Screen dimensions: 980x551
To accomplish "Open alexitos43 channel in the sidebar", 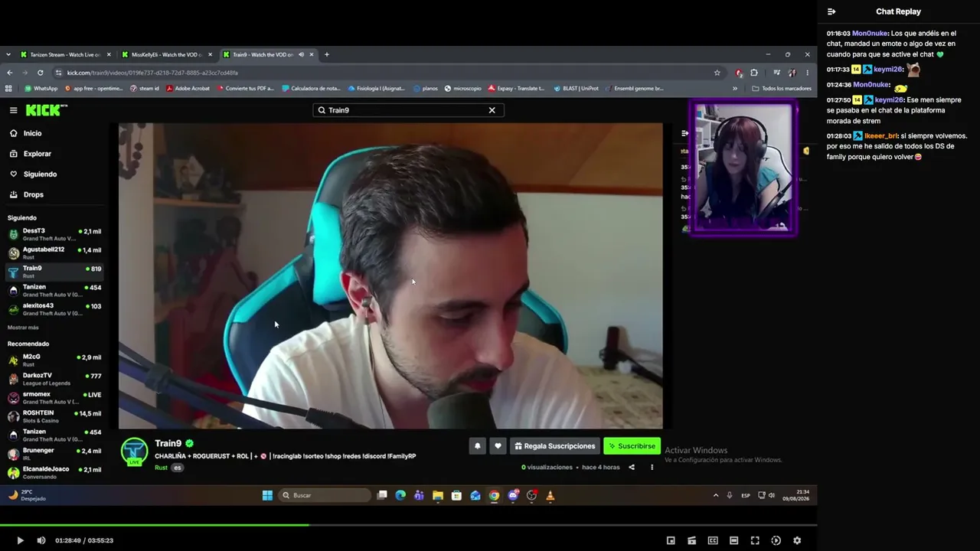I will [54, 309].
